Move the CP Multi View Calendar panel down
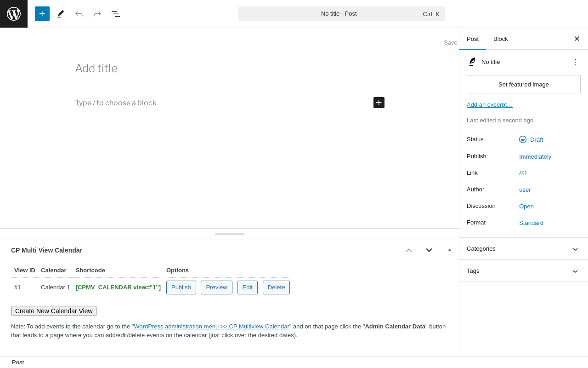The image size is (588, 368). pyautogui.click(x=429, y=250)
